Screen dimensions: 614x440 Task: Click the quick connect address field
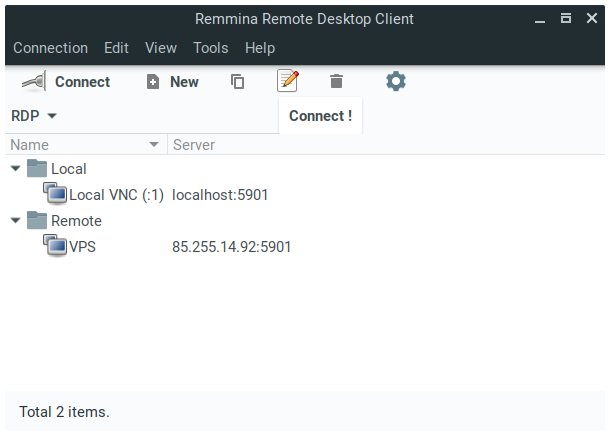click(x=169, y=116)
